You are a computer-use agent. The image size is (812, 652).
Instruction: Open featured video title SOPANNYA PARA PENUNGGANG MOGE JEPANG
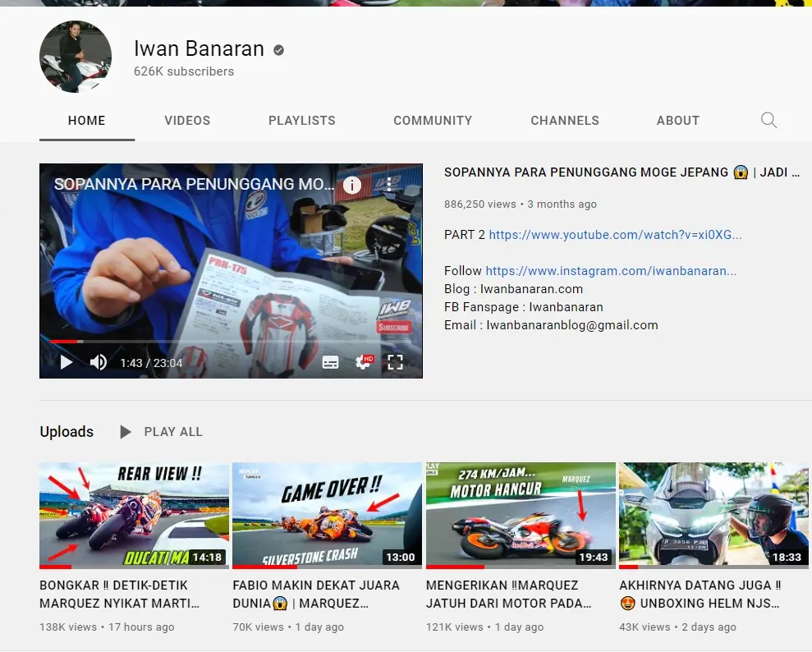(622, 172)
